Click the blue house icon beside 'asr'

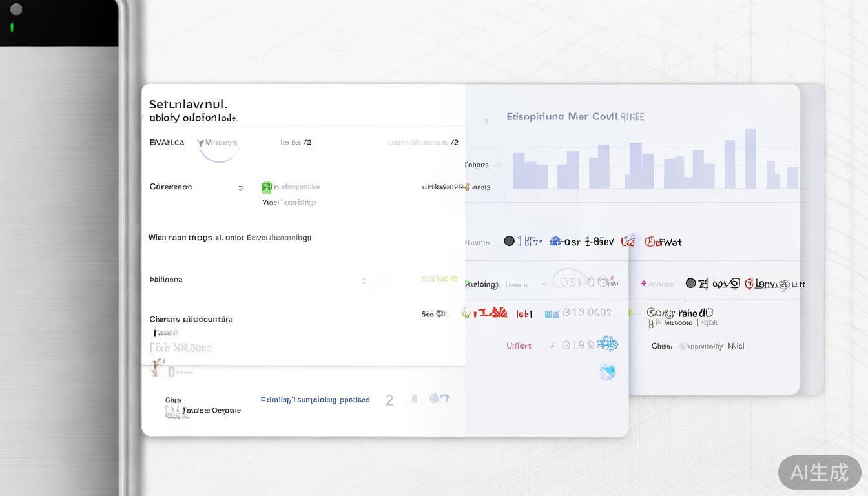[x=555, y=242]
